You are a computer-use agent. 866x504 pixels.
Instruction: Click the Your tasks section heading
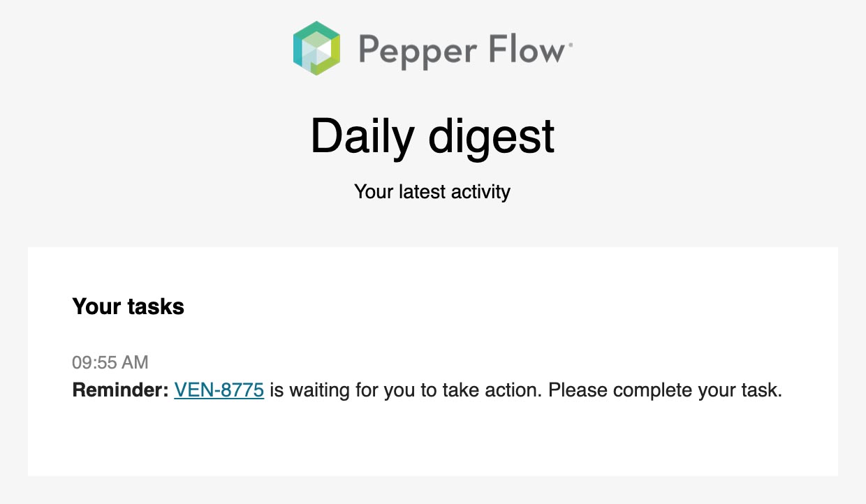[x=129, y=306]
